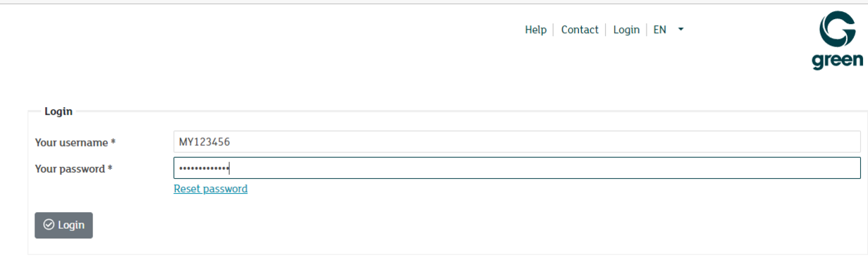The image size is (868, 279).
Task: Focus the username input field
Action: tap(517, 142)
